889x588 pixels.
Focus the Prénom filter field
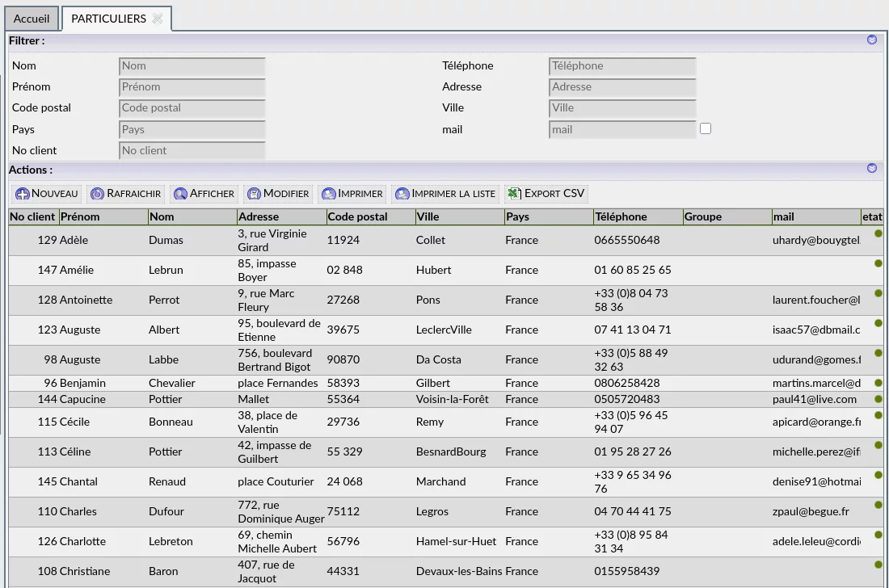click(x=192, y=87)
